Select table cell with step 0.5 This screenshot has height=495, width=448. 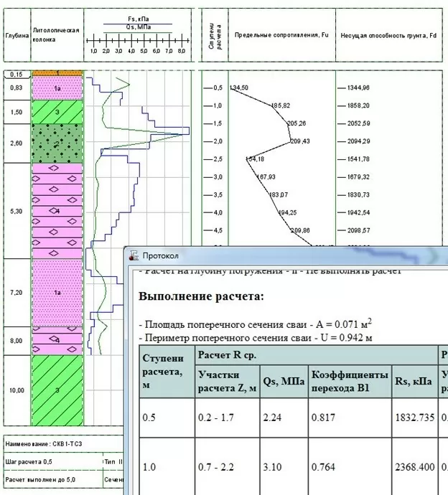click(x=167, y=418)
